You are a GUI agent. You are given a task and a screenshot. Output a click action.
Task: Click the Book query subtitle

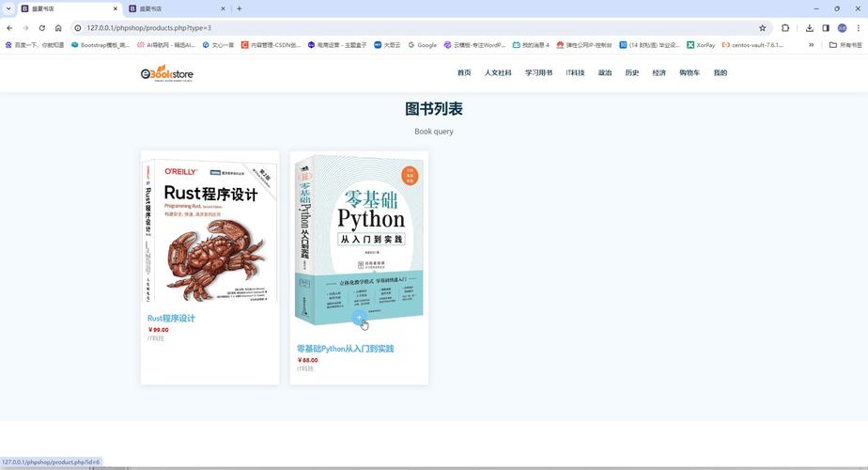point(434,132)
